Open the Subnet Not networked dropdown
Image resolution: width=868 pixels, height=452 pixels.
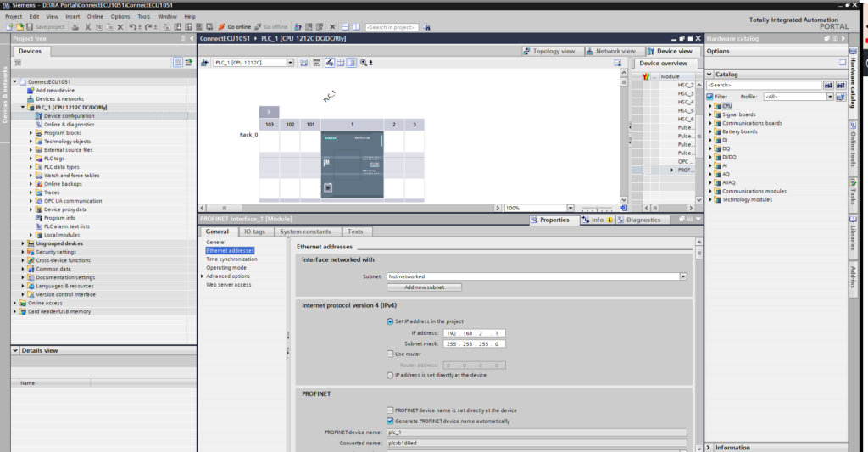(683, 276)
